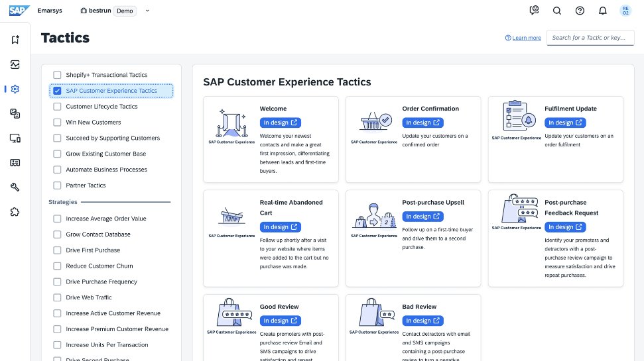Screen dimensions: 644x361
Task: Open the notifications bell icon
Action: coord(602,11)
